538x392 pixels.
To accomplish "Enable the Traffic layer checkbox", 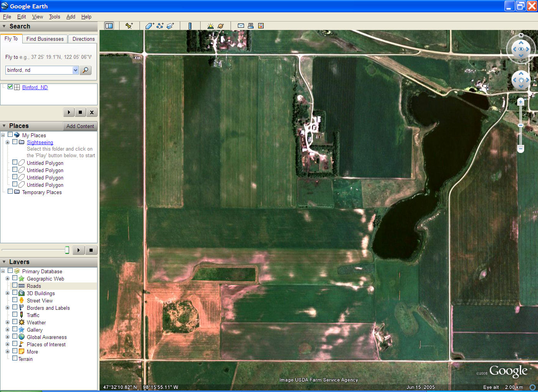I will click(x=15, y=314).
